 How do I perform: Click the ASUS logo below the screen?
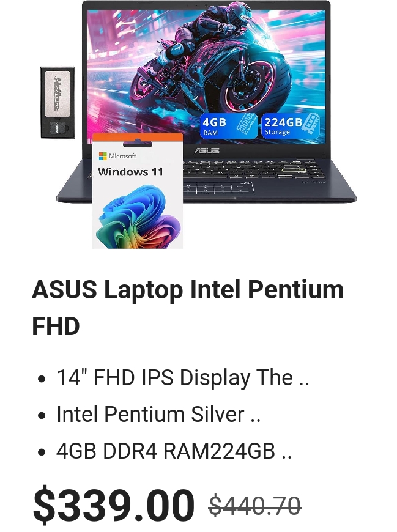[x=207, y=150]
